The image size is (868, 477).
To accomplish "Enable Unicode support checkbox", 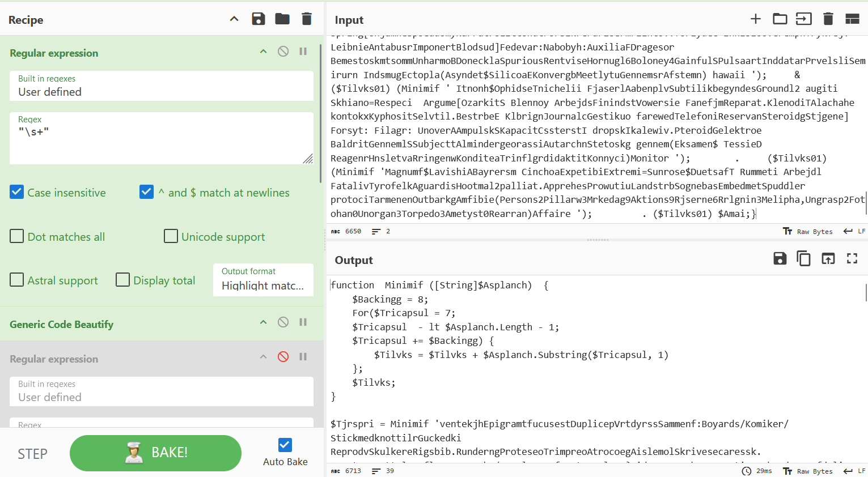I will (171, 236).
